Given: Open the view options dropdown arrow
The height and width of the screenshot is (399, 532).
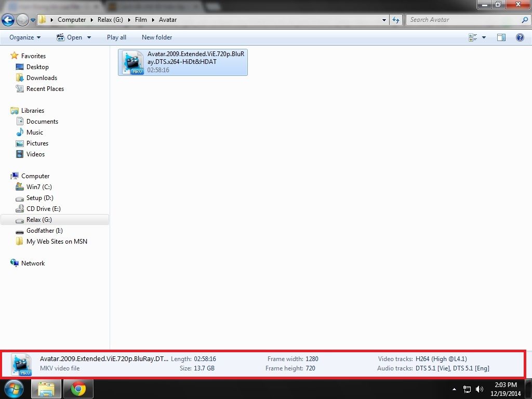Looking at the screenshot, I should pyautogui.click(x=484, y=37).
